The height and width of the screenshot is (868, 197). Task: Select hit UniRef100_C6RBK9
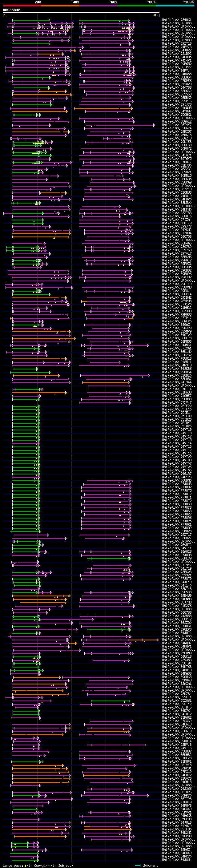pyautogui.click(x=177, y=98)
